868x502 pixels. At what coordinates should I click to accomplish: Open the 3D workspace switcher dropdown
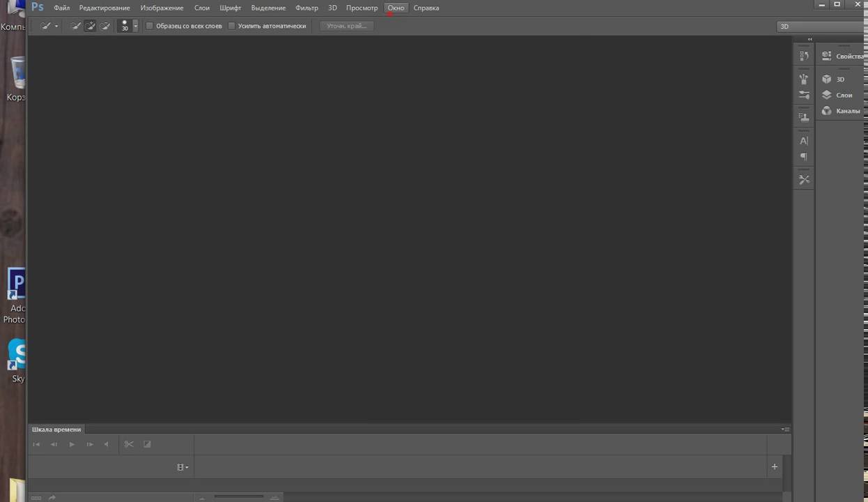[x=822, y=26]
